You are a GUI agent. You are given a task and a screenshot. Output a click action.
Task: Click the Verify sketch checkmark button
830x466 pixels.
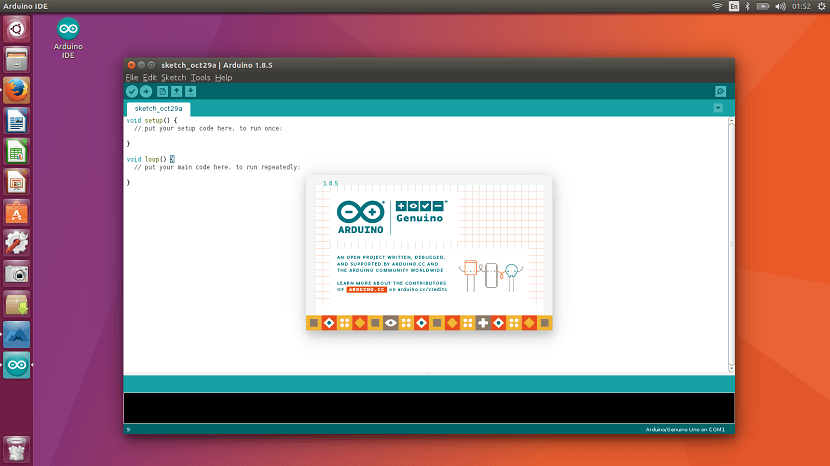click(x=132, y=92)
